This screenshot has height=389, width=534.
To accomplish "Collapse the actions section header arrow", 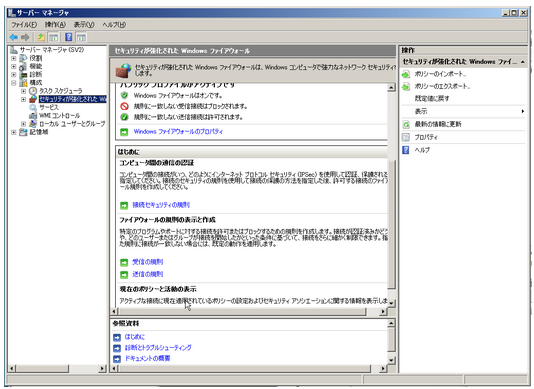I will point(522,62).
